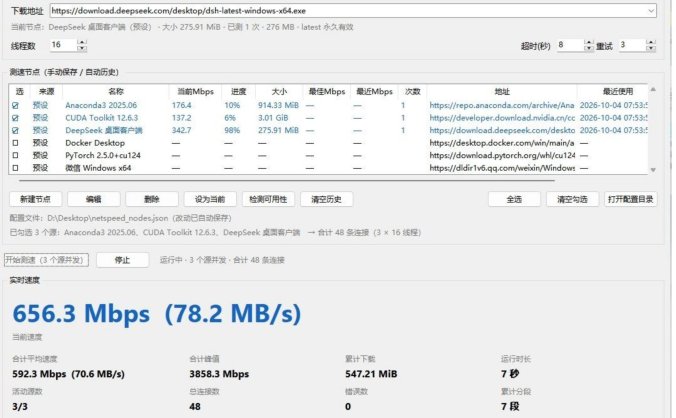Click the 新建节点 button
Viewport: 676px width, 418px height.
click(35, 199)
